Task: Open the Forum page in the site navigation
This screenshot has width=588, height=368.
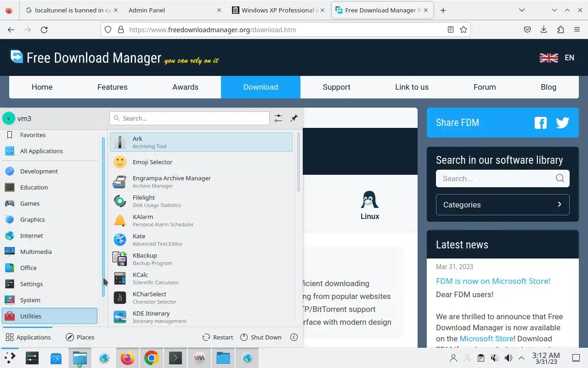Action: (x=485, y=87)
